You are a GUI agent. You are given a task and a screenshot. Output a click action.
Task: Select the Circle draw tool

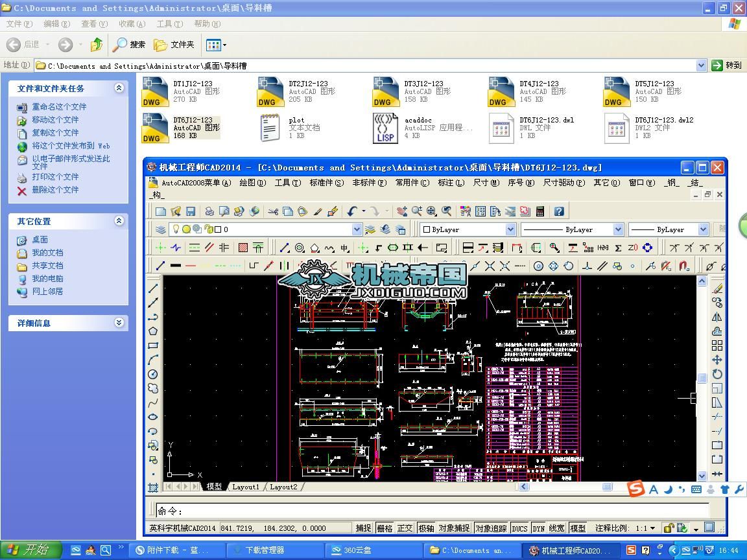pyautogui.click(x=153, y=374)
